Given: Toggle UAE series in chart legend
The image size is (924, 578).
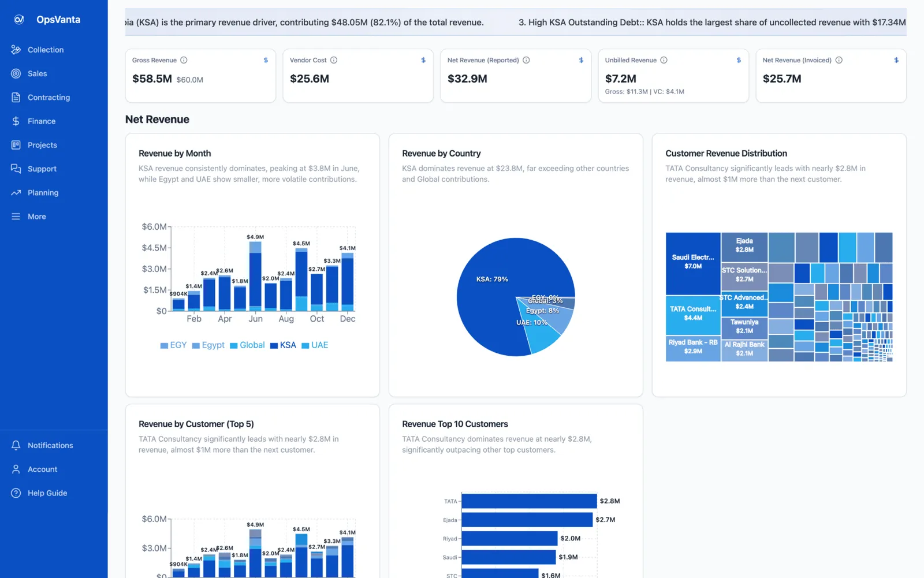Looking at the screenshot, I should coord(315,345).
